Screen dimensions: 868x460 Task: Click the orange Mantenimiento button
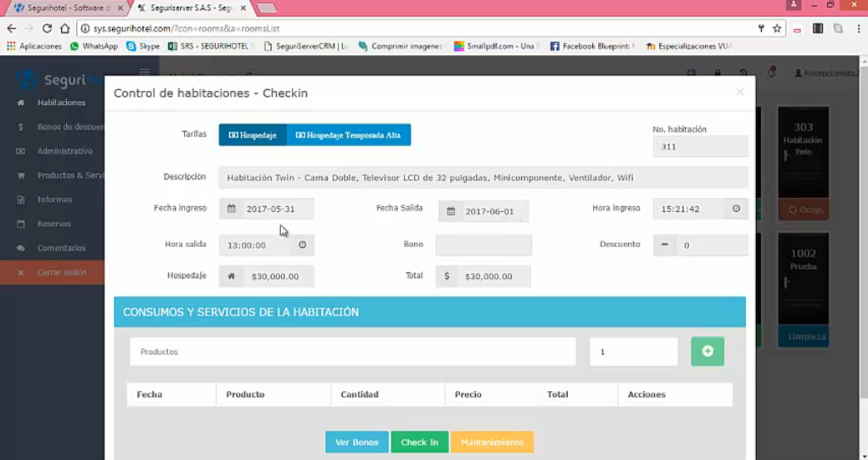[x=492, y=442]
